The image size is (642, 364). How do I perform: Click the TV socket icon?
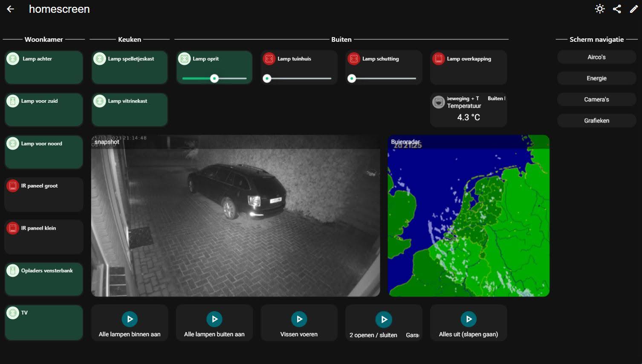click(13, 313)
